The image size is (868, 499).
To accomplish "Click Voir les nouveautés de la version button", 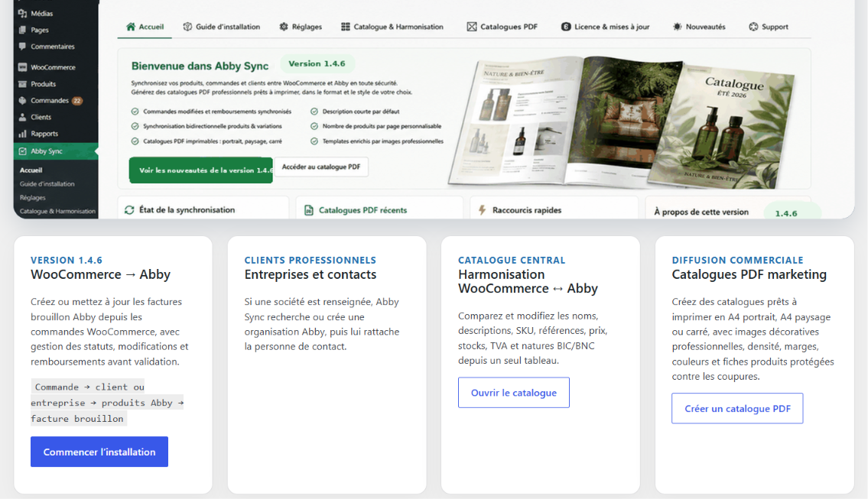I will pos(201,170).
